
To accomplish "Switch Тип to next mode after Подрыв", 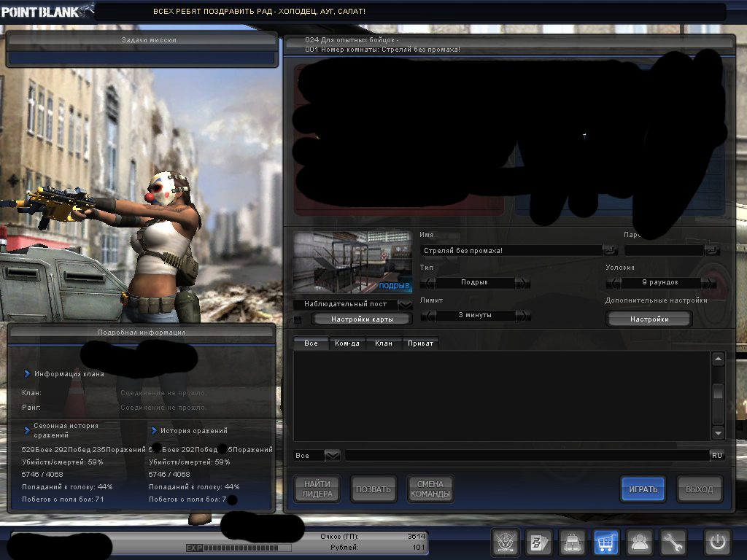I will (x=522, y=282).
